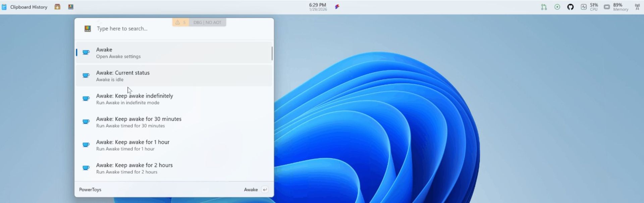Click Run Awake in indefinite mode subtitle
644x203 pixels.
click(128, 103)
